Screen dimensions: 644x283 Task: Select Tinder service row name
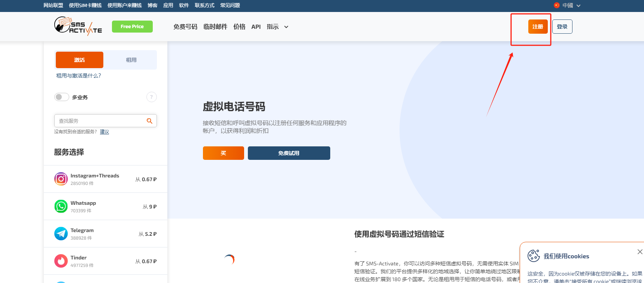point(79,258)
